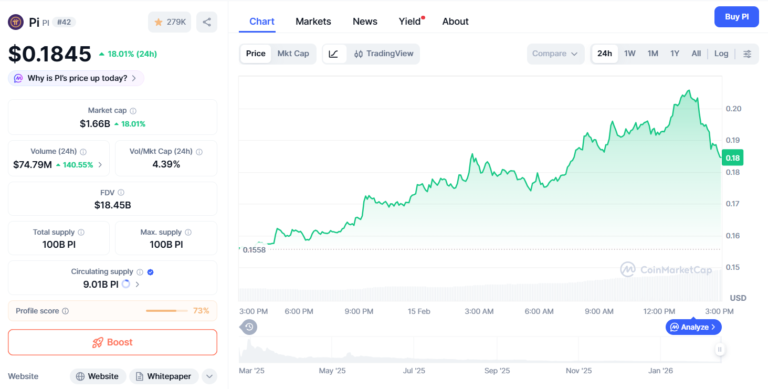Click the circulating supply progress ring
This screenshot has height=389, width=768.
126,284
